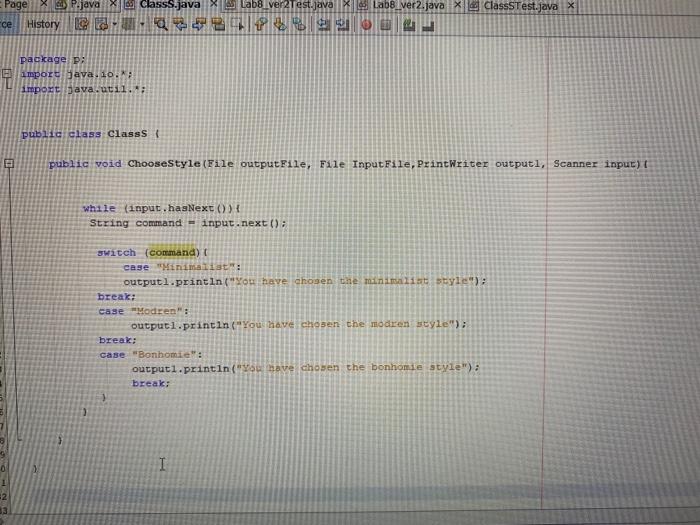Close the Lab8_ver2Test.java tab
The height and width of the screenshot is (525, 700).
(x=346, y=4)
